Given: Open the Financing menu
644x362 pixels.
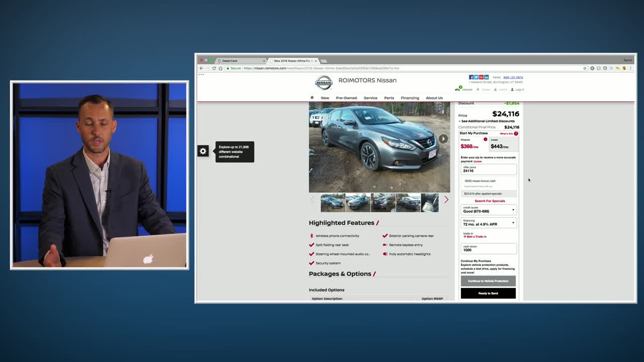Looking at the screenshot, I should 410,98.
